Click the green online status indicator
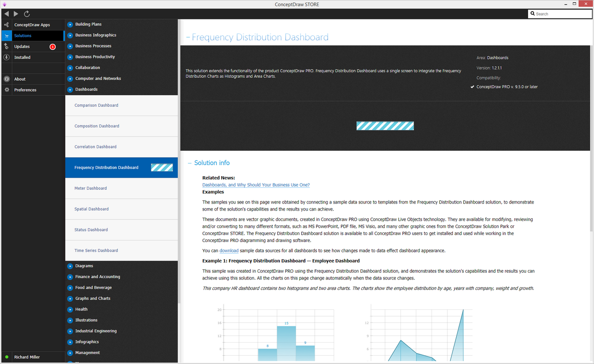Image resolution: width=594 pixels, height=364 pixels. (x=6, y=357)
